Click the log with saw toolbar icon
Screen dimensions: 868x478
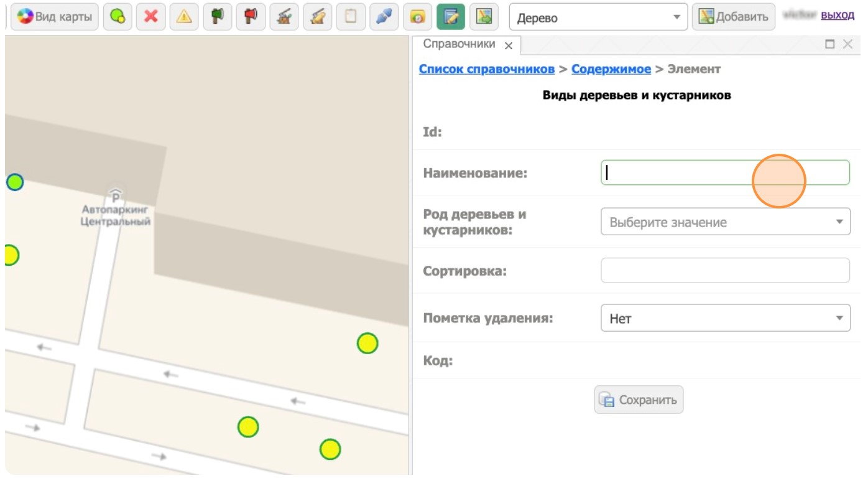[317, 17]
